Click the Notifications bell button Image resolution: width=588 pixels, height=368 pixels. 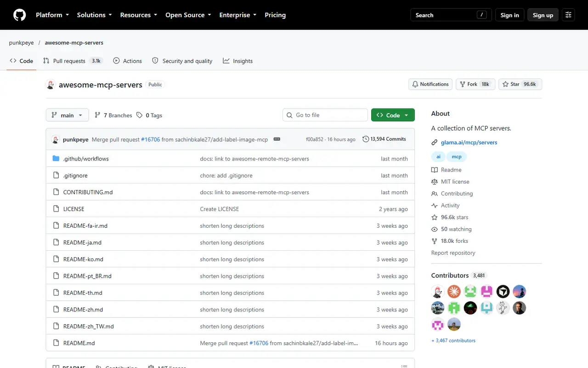[x=430, y=84]
